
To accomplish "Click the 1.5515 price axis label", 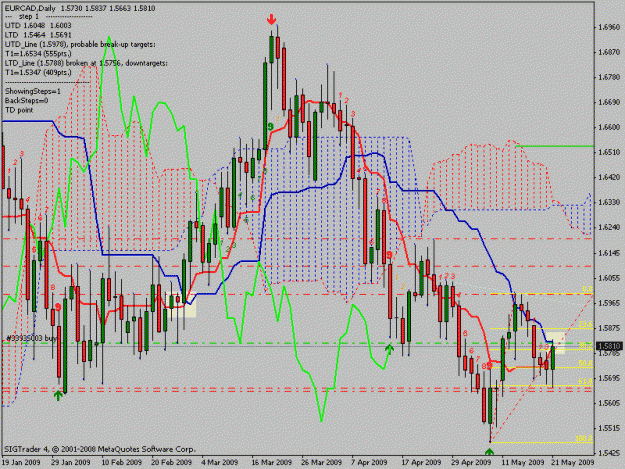I will point(609,428).
